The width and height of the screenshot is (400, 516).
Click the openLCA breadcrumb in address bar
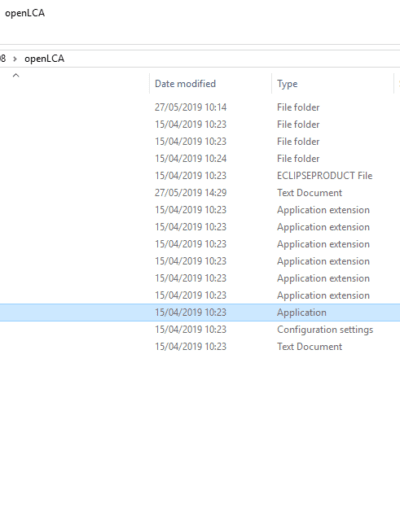[x=44, y=59]
